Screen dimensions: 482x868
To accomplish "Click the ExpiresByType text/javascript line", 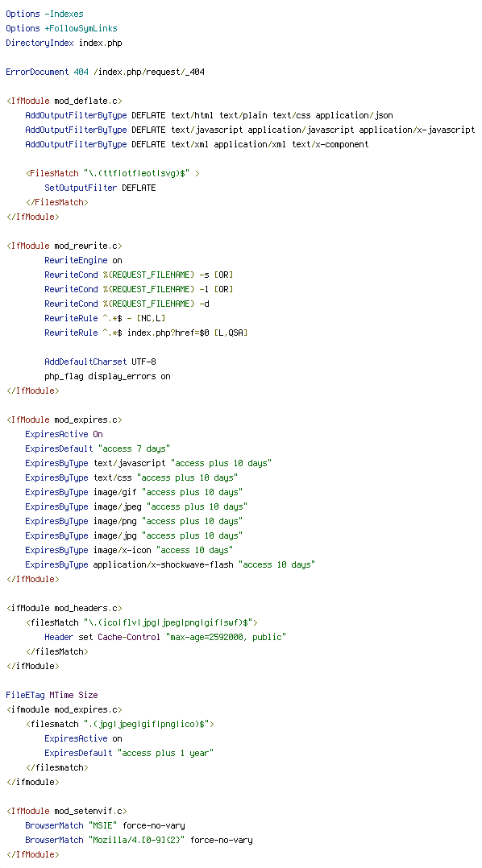I will pos(148,463).
